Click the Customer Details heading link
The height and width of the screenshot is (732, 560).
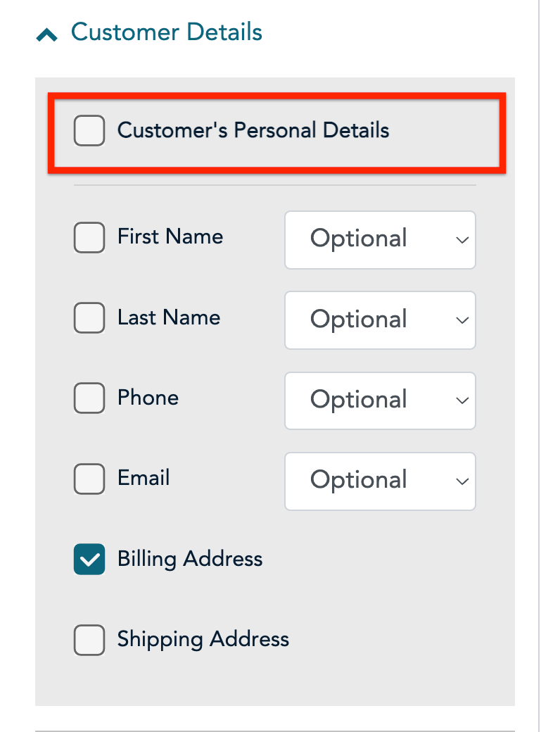tap(166, 32)
